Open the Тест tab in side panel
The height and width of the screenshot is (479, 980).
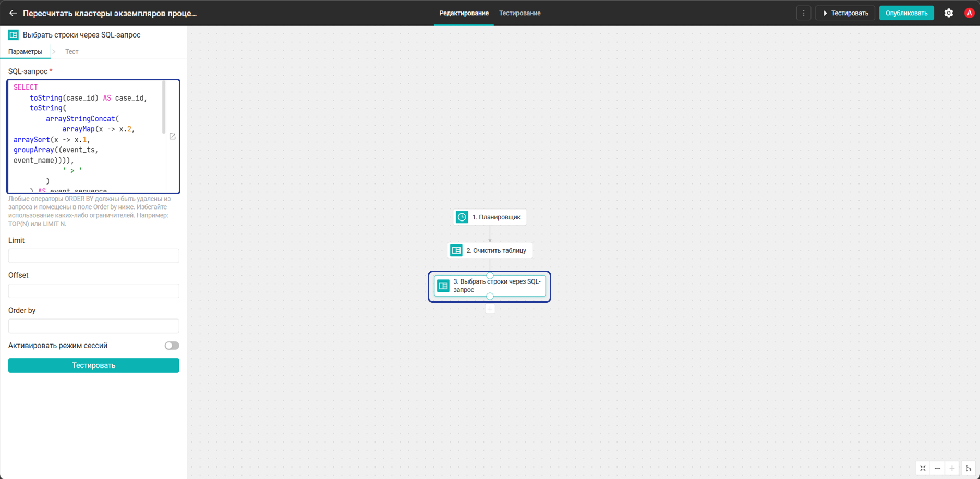[71, 52]
